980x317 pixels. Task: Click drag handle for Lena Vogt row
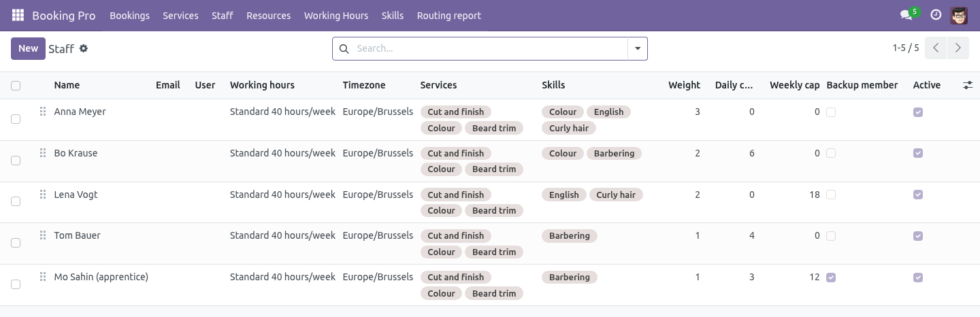pyautogui.click(x=43, y=195)
